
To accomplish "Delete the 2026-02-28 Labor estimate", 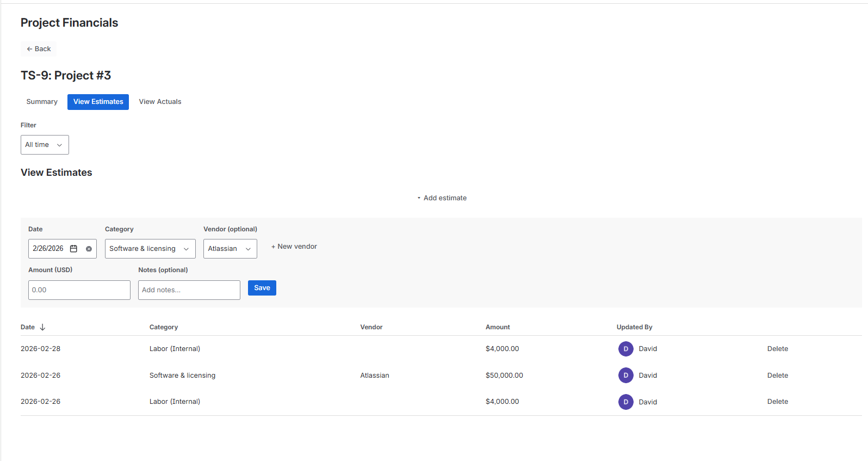I will [x=777, y=349].
